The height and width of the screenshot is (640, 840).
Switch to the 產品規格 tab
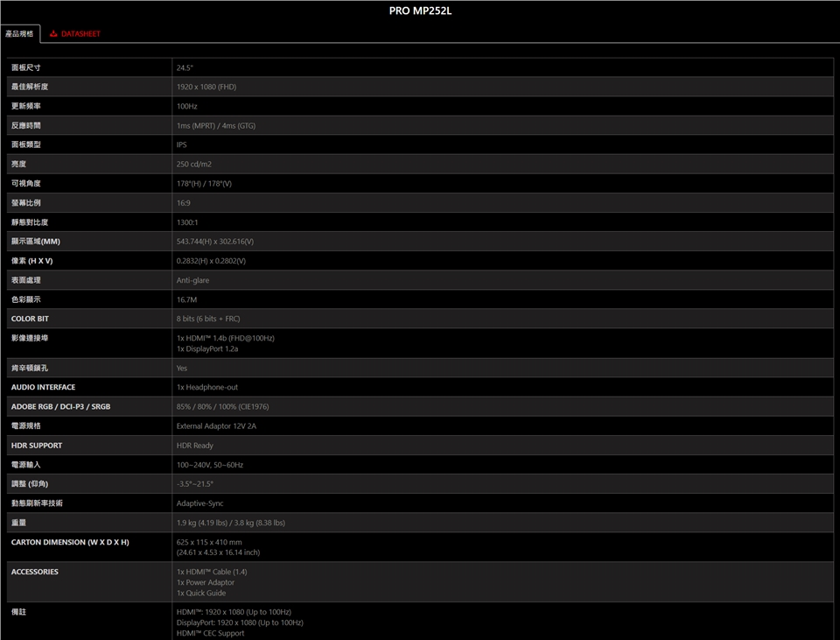(19, 34)
